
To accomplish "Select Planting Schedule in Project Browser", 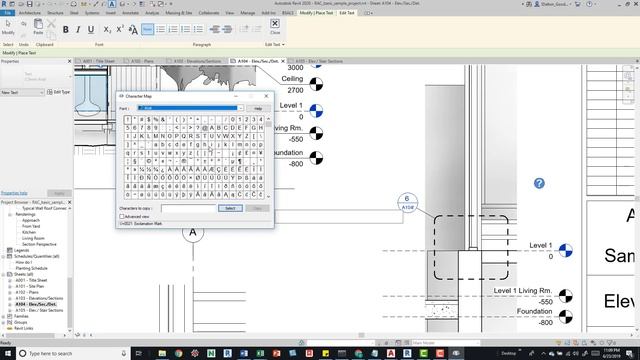I will tap(31, 268).
